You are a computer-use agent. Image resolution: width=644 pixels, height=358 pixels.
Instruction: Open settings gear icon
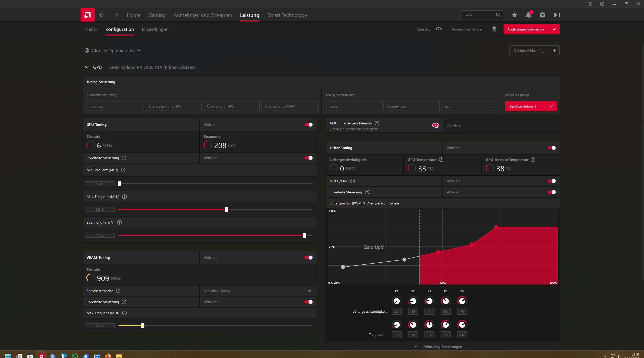point(542,15)
